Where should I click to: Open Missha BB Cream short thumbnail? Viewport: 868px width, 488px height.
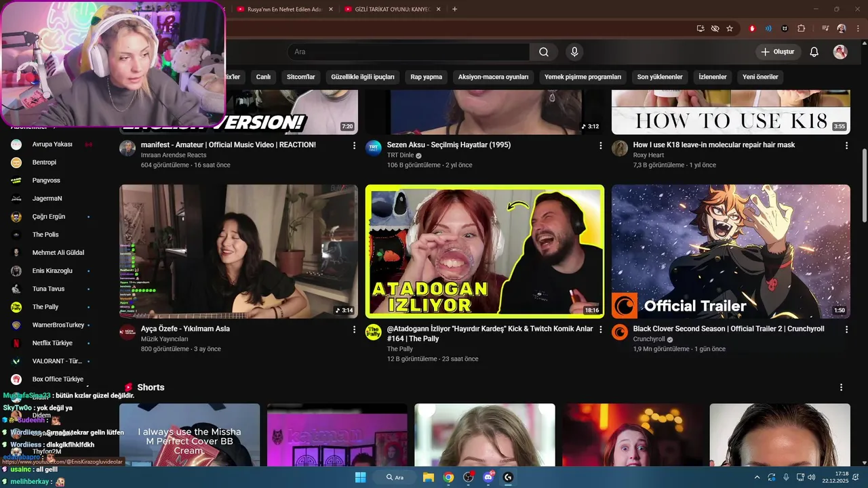[x=189, y=434]
